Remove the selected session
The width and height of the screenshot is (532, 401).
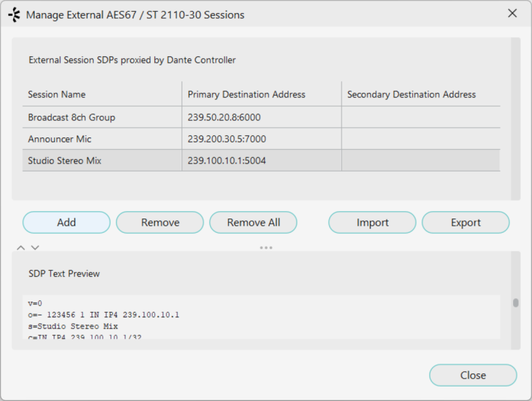tap(160, 222)
